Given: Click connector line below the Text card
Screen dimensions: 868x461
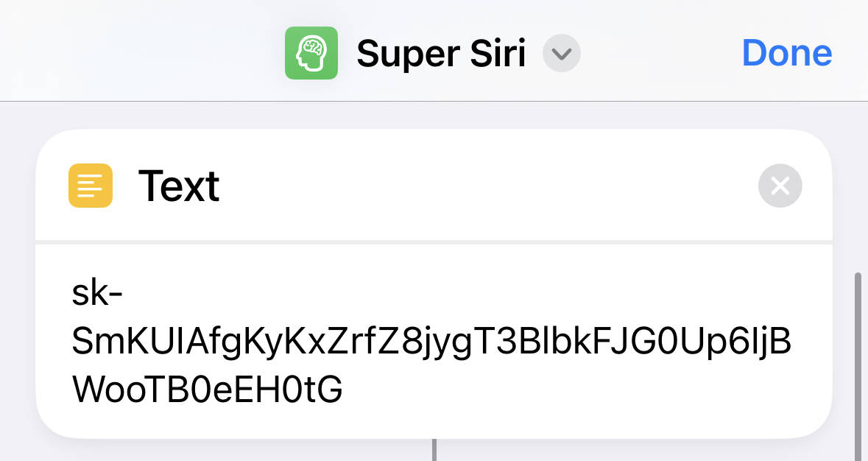Looking at the screenshot, I should click(434, 450).
